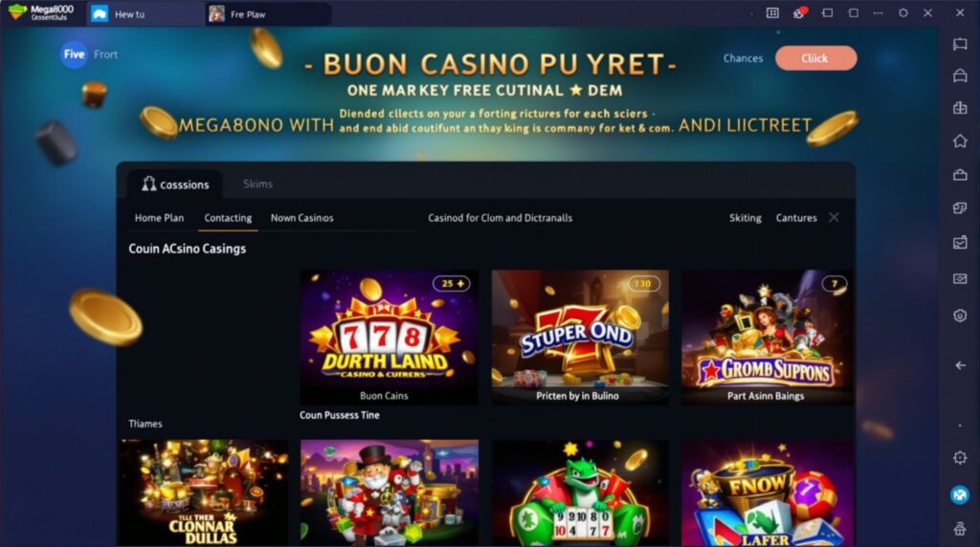The height and width of the screenshot is (547, 980).
Task: Click the keyboard grid icon in title bar
Action: (772, 12)
